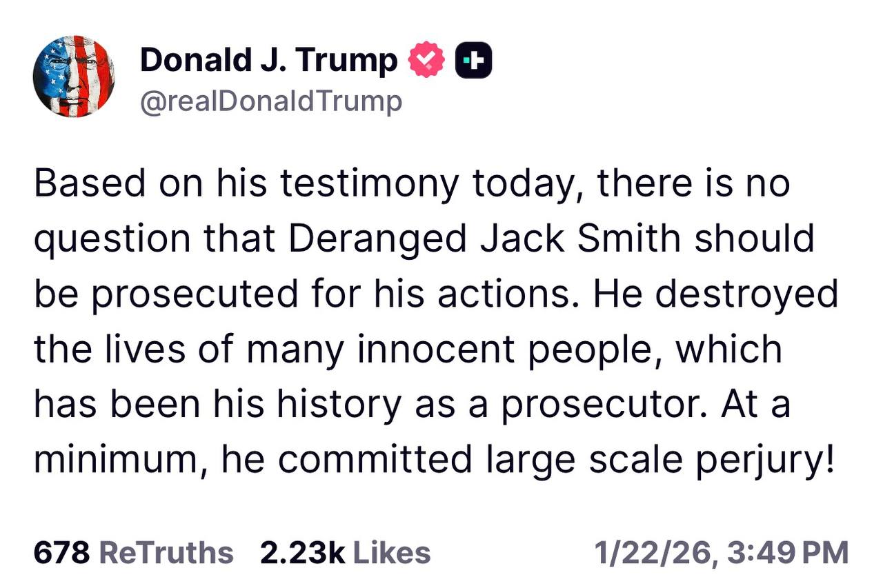Click the red verified checkmark badge
Viewport: 883px width, 588px height.
(427, 60)
